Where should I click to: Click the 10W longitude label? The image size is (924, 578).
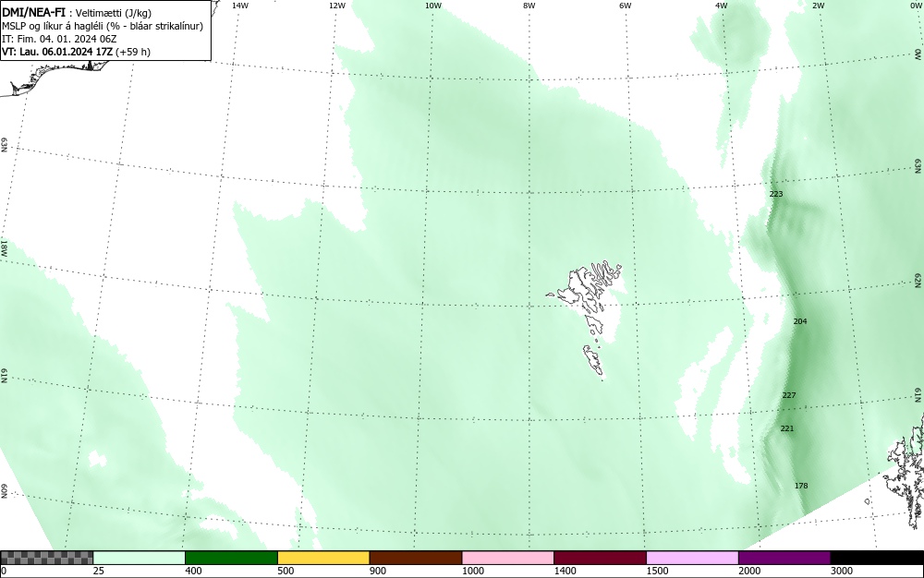433,6
